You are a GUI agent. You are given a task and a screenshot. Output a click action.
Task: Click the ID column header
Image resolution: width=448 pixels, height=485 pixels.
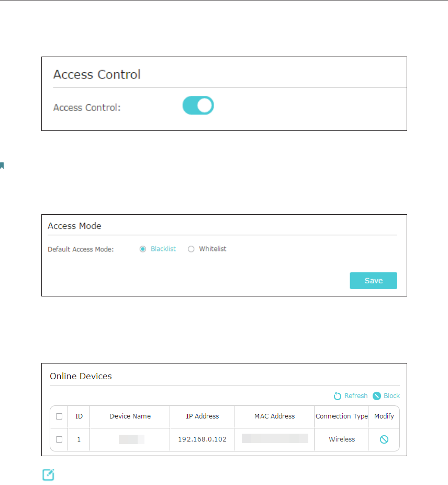point(79,416)
